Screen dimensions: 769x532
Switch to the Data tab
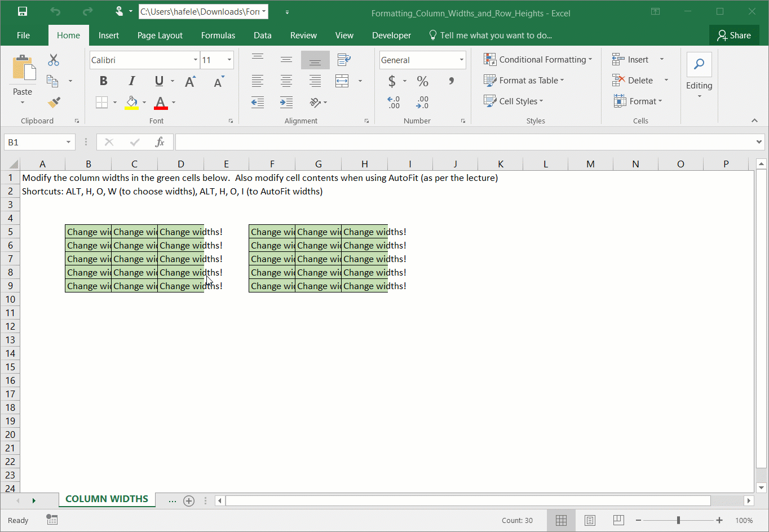[x=263, y=35]
